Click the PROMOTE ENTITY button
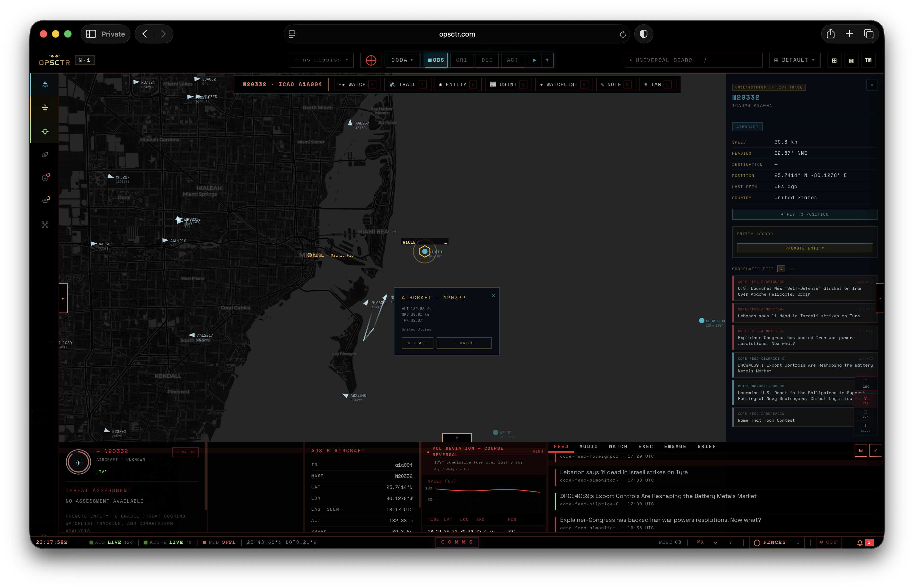 (805, 248)
